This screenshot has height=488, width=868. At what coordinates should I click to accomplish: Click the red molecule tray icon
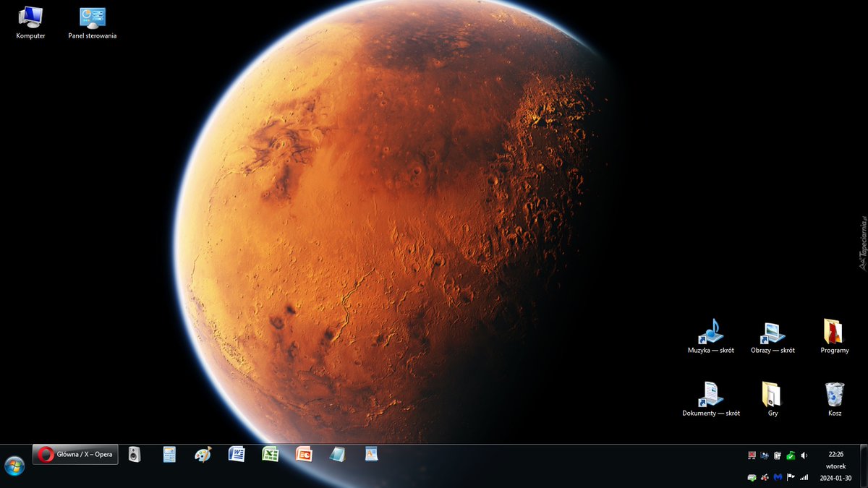765,477
